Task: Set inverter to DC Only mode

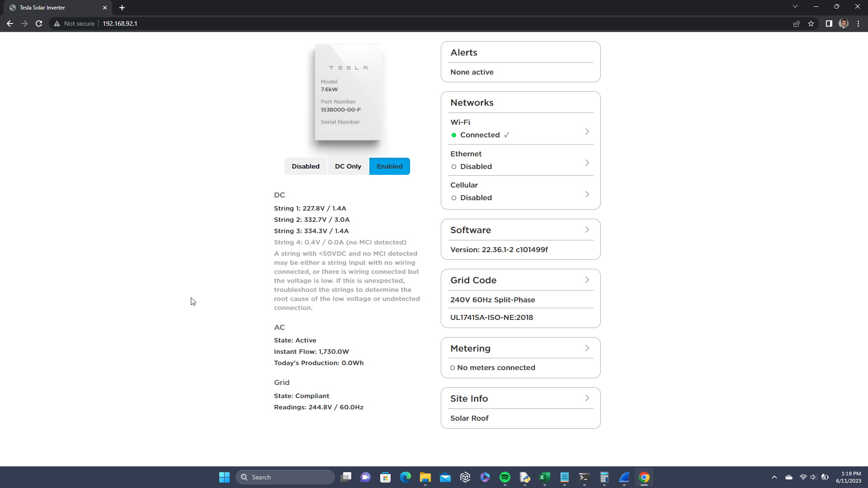Action: 348,166
